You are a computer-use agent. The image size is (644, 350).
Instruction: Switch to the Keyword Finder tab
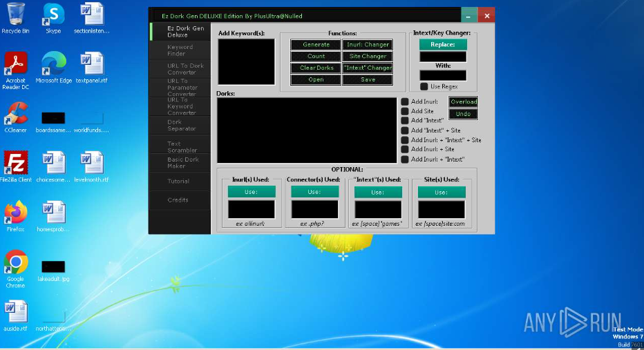tap(180, 50)
